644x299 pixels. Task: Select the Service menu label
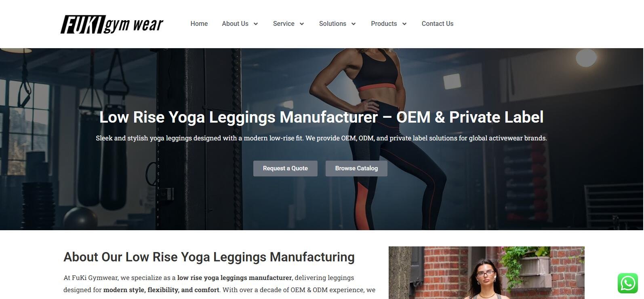point(284,24)
